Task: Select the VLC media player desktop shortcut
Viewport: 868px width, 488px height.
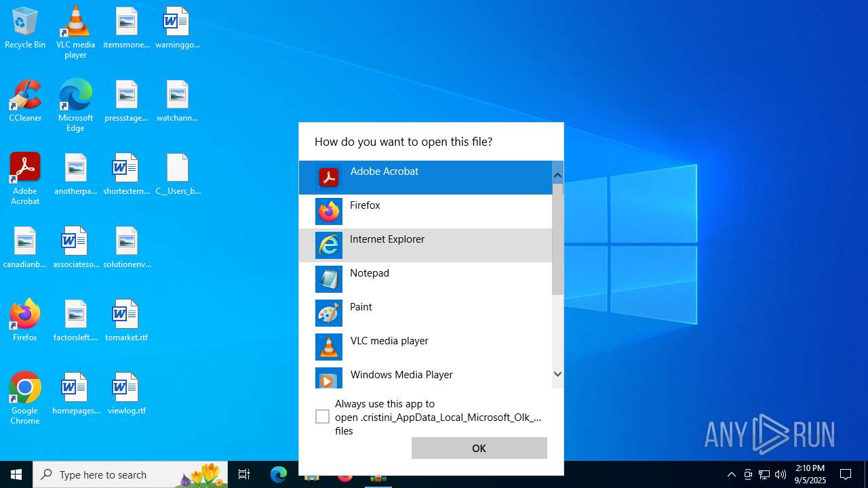Action: pos(75,33)
